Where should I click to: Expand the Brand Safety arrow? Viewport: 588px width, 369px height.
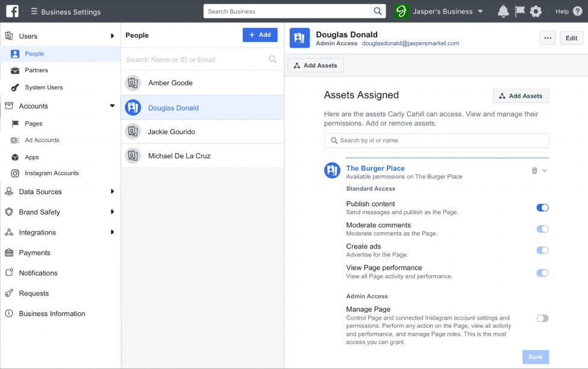tap(112, 212)
